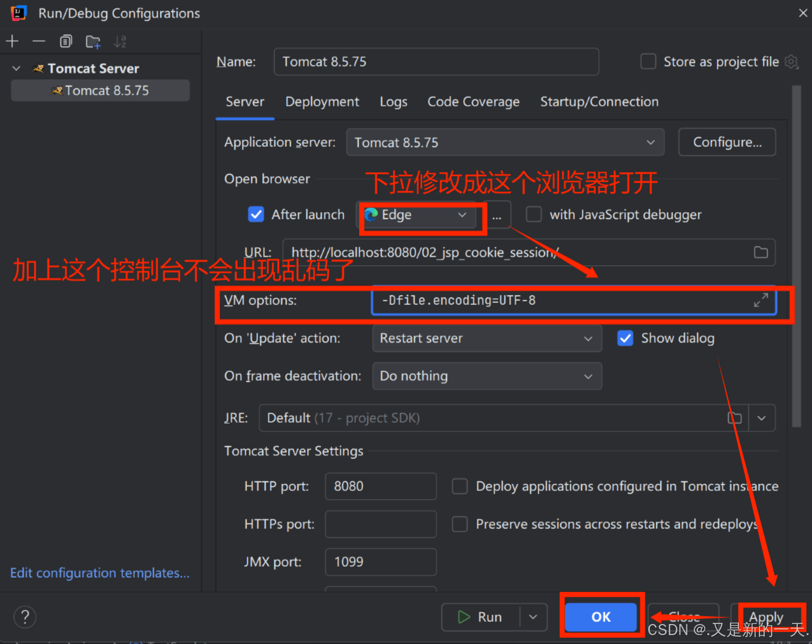Switch to Deployment tab
This screenshot has height=644, width=812.
[x=322, y=102]
